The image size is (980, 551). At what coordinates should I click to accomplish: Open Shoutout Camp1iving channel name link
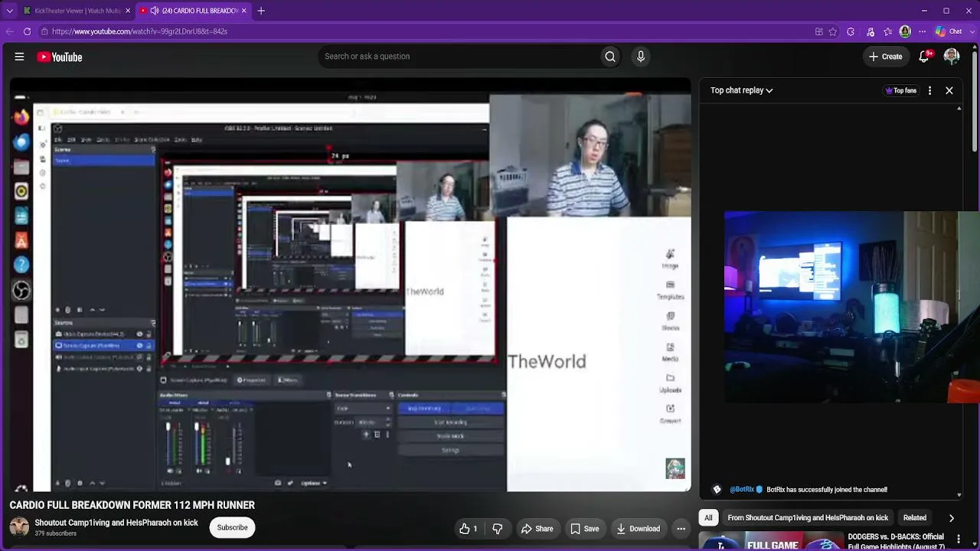(x=116, y=523)
